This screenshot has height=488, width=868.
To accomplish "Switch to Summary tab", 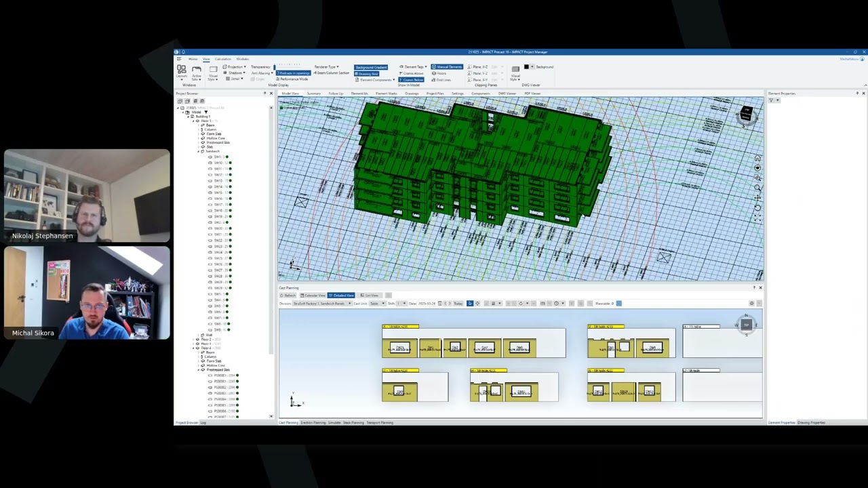I will point(313,94).
